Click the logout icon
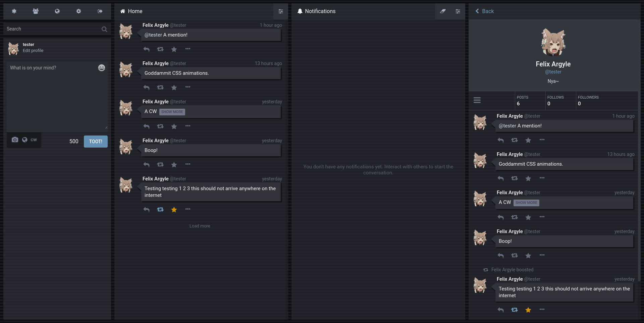Viewport: 644px width, 323px height. click(x=100, y=11)
